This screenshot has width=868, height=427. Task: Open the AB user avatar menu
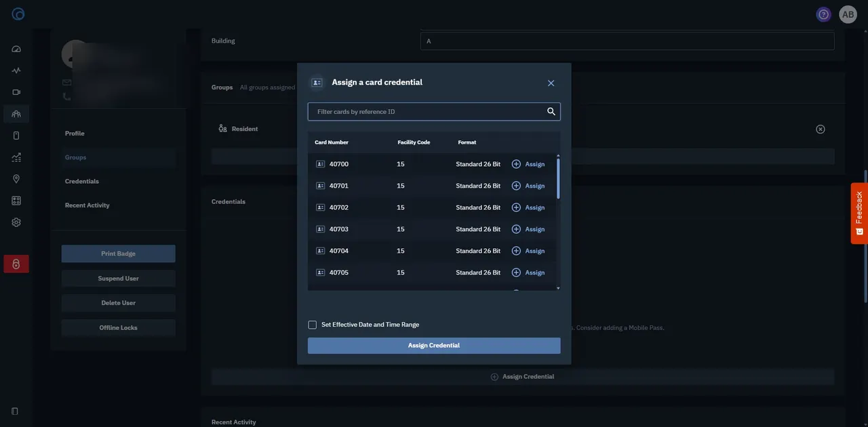(848, 14)
